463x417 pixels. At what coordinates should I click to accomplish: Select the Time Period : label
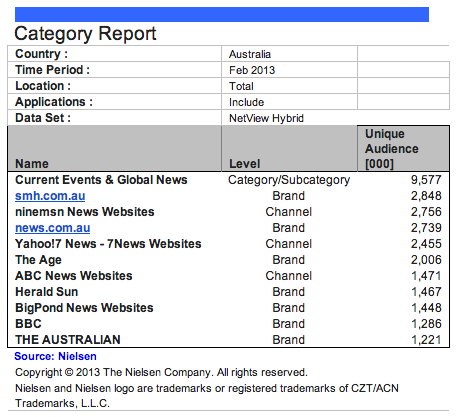click(52, 70)
